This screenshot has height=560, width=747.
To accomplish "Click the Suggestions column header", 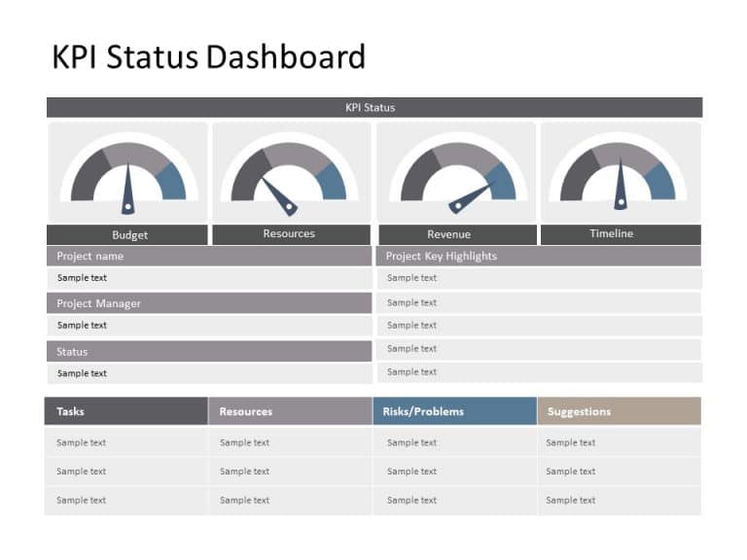I will coord(620,411).
